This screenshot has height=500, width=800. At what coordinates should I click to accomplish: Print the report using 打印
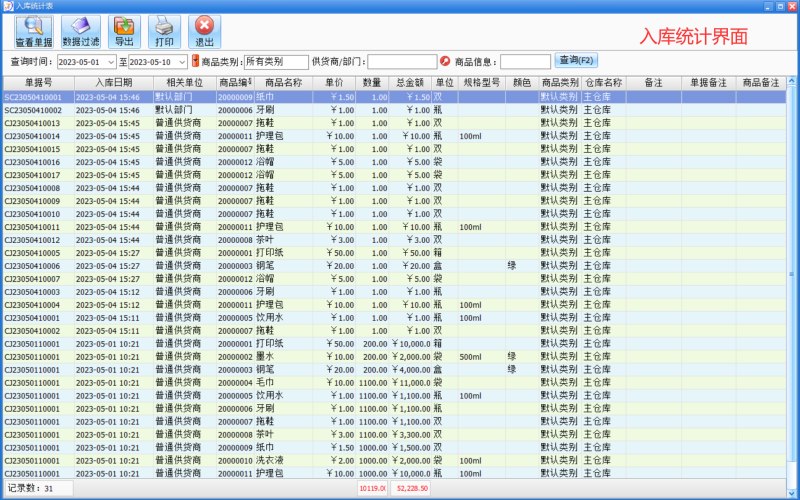(x=164, y=32)
